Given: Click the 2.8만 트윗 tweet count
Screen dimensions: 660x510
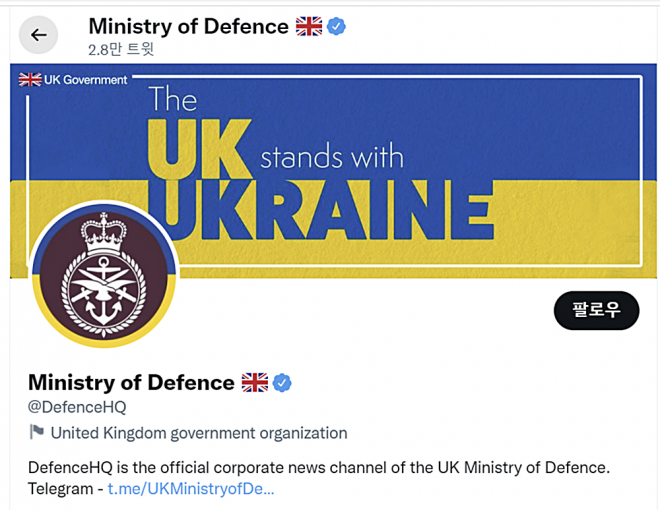Looking at the screenshot, I should tap(121, 49).
